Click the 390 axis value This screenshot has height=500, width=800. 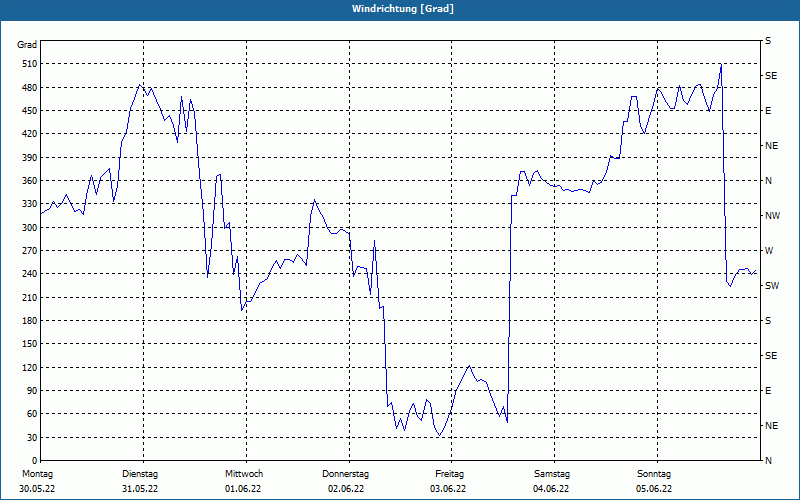(x=30, y=158)
